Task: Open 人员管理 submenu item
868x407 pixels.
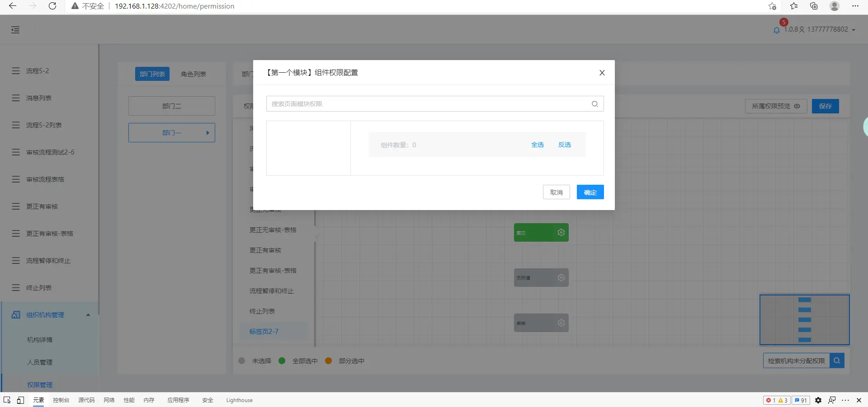Action: (x=40, y=362)
